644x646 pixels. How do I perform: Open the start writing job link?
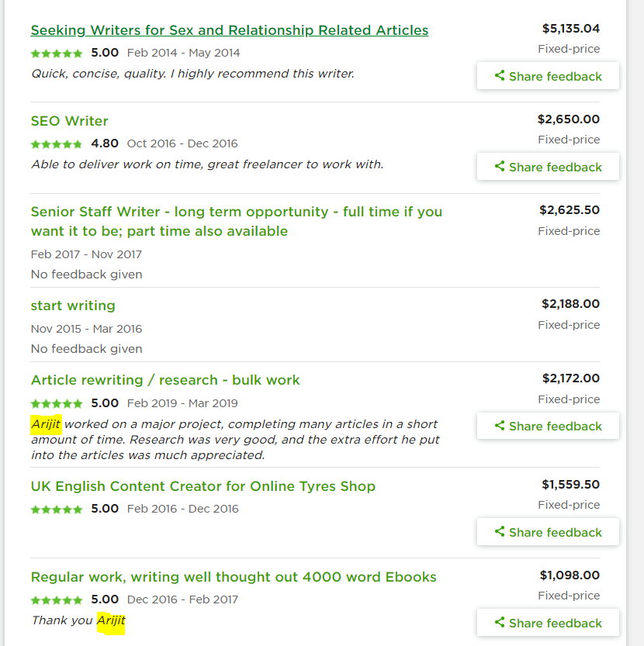[73, 306]
